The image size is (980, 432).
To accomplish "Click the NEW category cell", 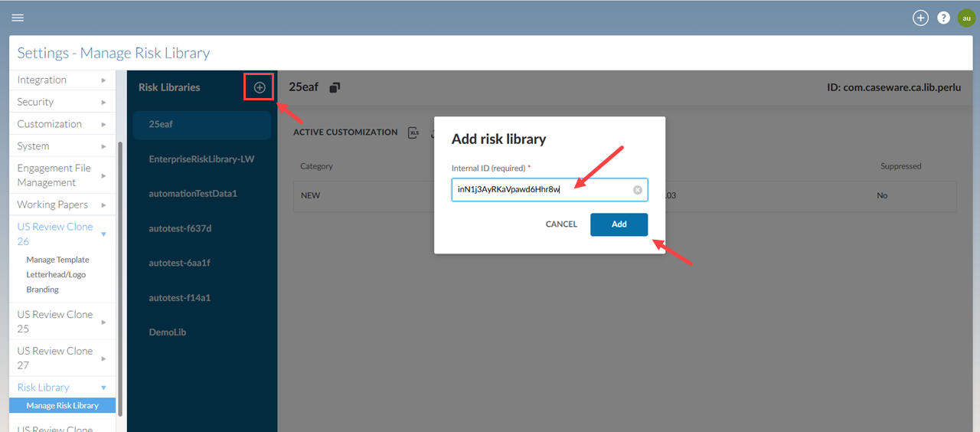I will tap(310, 196).
